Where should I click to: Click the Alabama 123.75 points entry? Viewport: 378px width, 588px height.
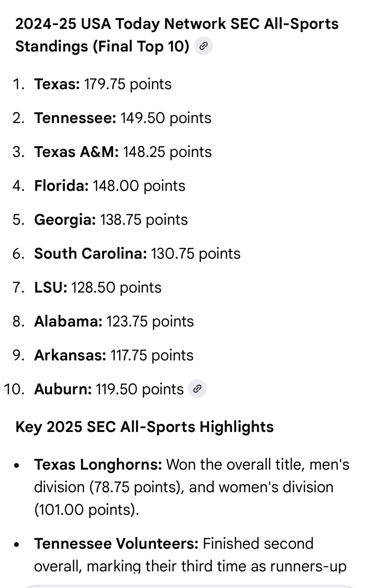[114, 321]
